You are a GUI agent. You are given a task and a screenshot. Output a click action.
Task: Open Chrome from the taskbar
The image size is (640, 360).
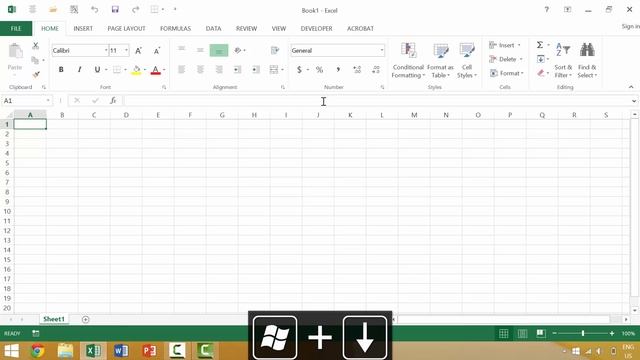point(38,351)
